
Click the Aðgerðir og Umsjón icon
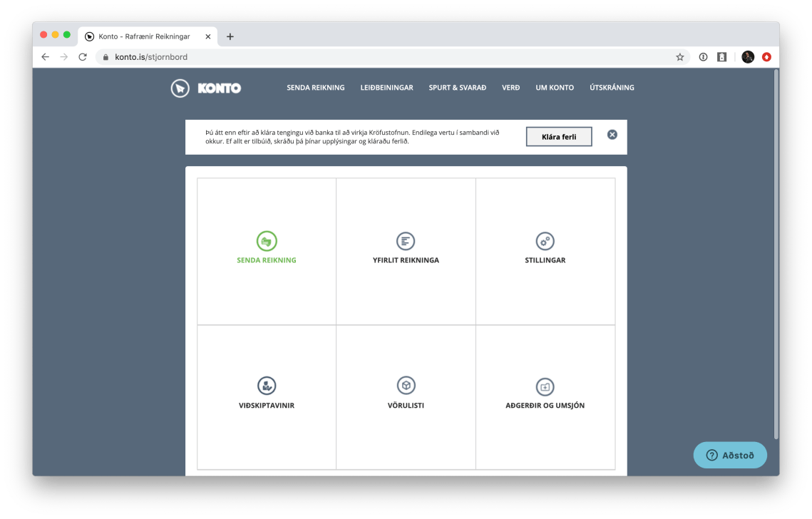point(545,387)
